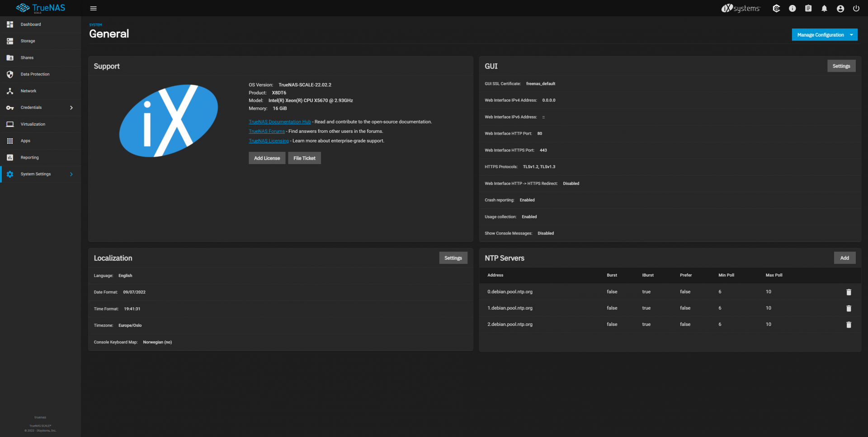The width and height of the screenshot is (868, 437).
Task: Open the Power menu icon
Action: (856, 8)
